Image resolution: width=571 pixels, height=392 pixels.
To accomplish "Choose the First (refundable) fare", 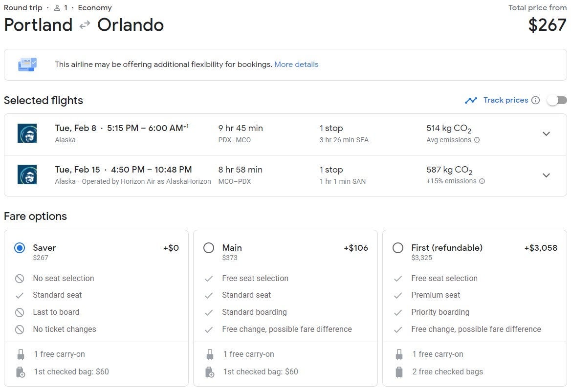I will 398,248.
